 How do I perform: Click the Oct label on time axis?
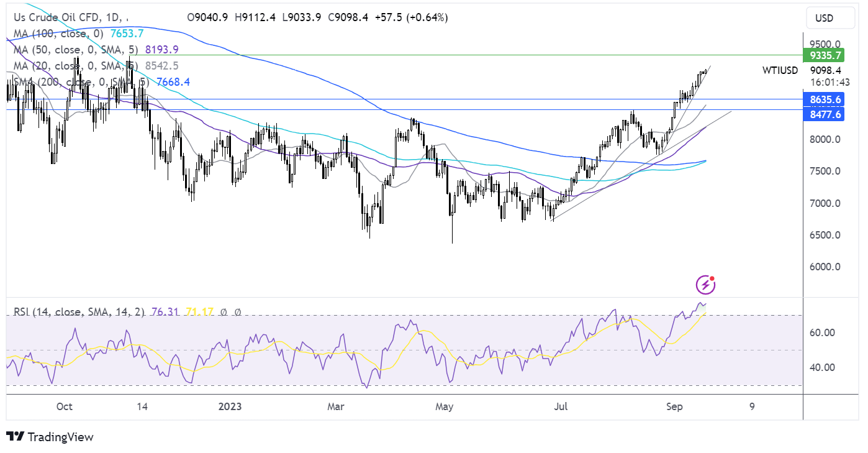[x=64, y=407]
